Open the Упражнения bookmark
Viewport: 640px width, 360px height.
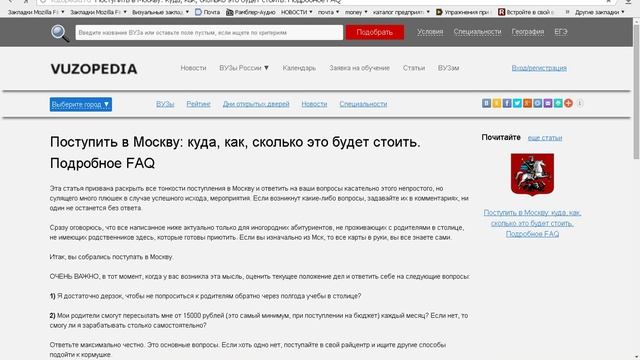tap(463, 12)
